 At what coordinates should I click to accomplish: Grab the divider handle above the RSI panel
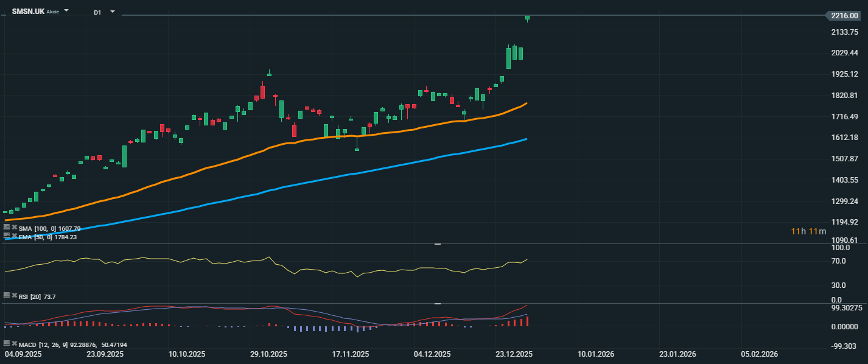pos(437,244)
